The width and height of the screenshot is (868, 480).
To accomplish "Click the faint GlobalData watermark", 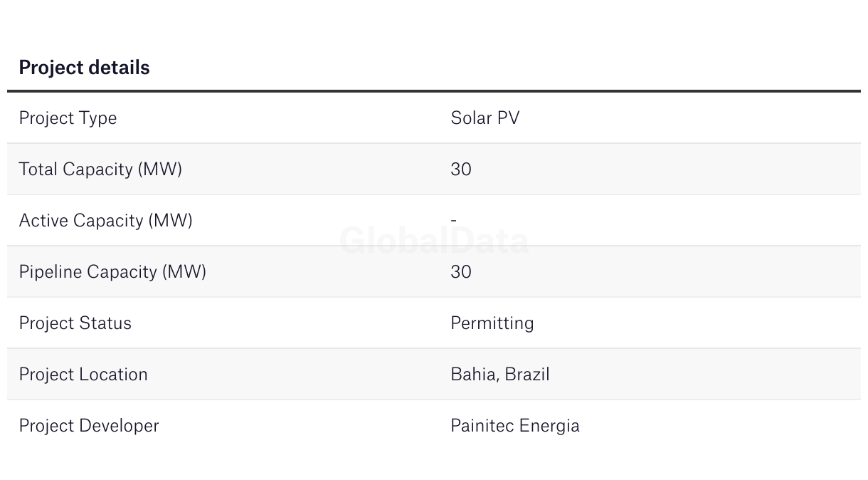I will coord(434,241).
